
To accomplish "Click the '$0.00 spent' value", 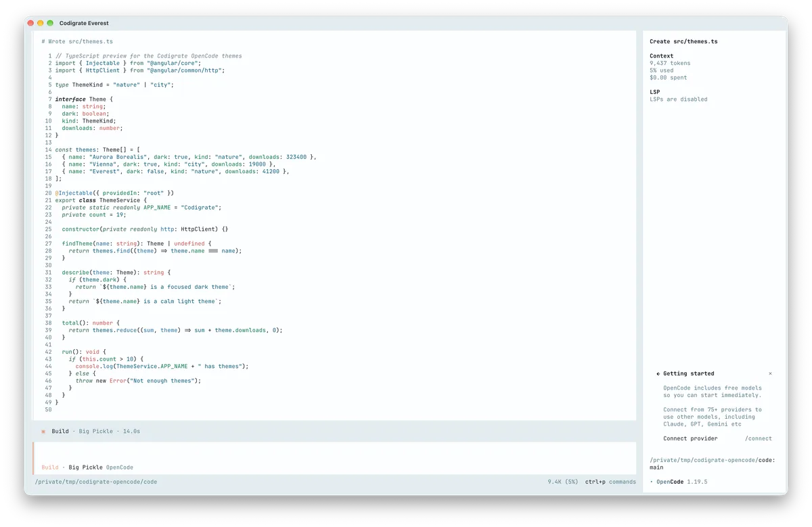I will (669, 77).
